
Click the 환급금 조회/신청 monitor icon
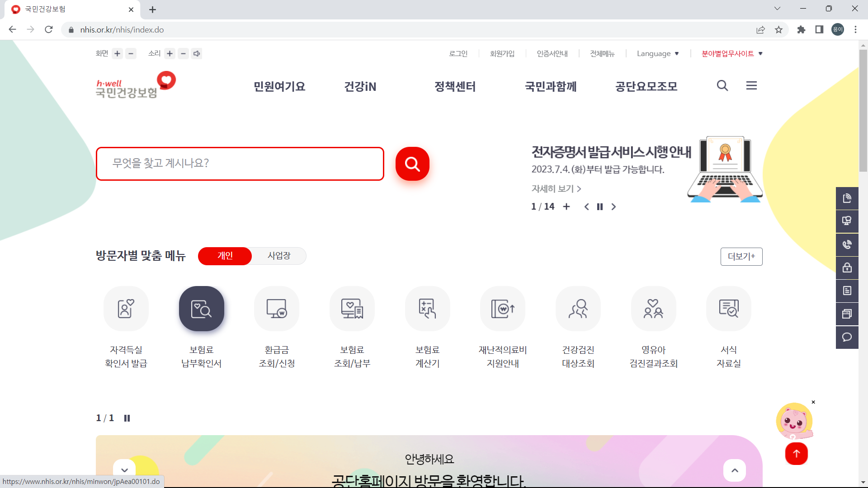pyautogui.click(x=277, y=309)
